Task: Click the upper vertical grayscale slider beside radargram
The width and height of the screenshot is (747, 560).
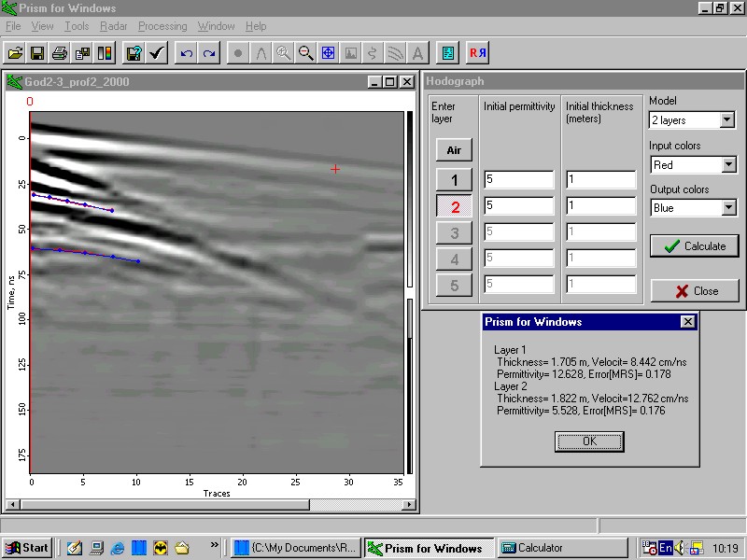Action: click(x=410, y=200)
